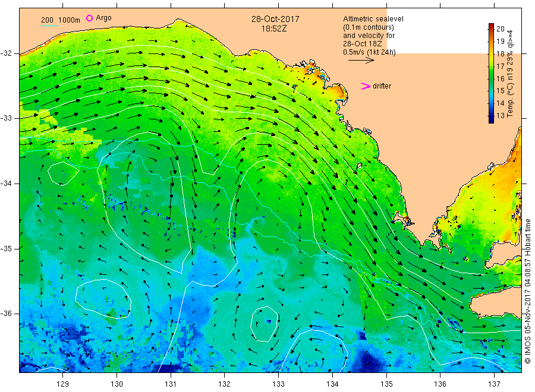Click the 20 label on the color bar
The width and height of the screenshot is (535, 392).
pos(501,29)
